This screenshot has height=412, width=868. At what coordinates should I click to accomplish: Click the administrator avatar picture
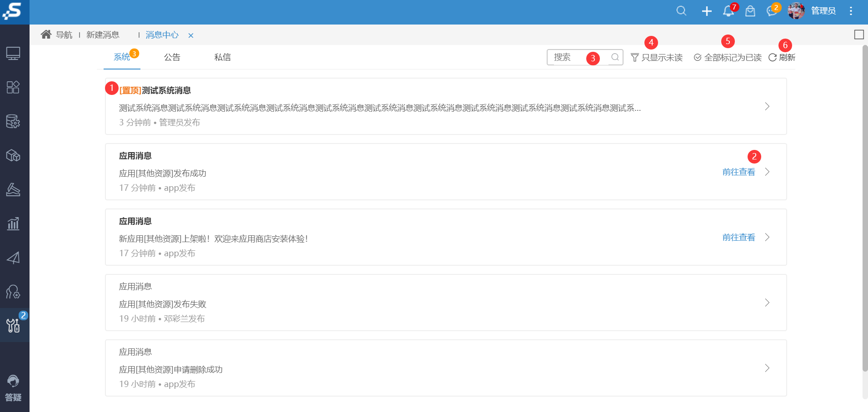click(796, 11)
